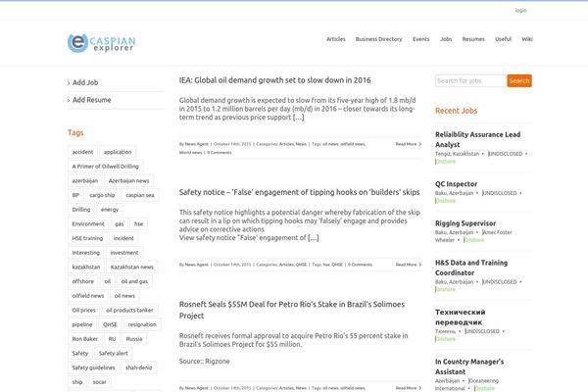Open the Jobs menu item
588x392 pixels.
pos(446,39)
